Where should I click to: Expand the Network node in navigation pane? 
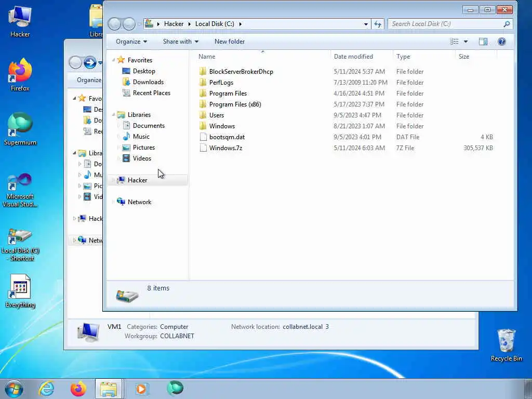pyautogui.click(x=113, y=202)
